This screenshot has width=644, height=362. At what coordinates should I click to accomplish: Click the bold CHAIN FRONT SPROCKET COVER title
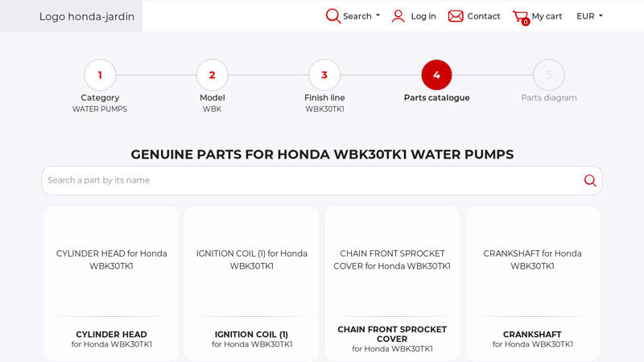click(392, 334)
